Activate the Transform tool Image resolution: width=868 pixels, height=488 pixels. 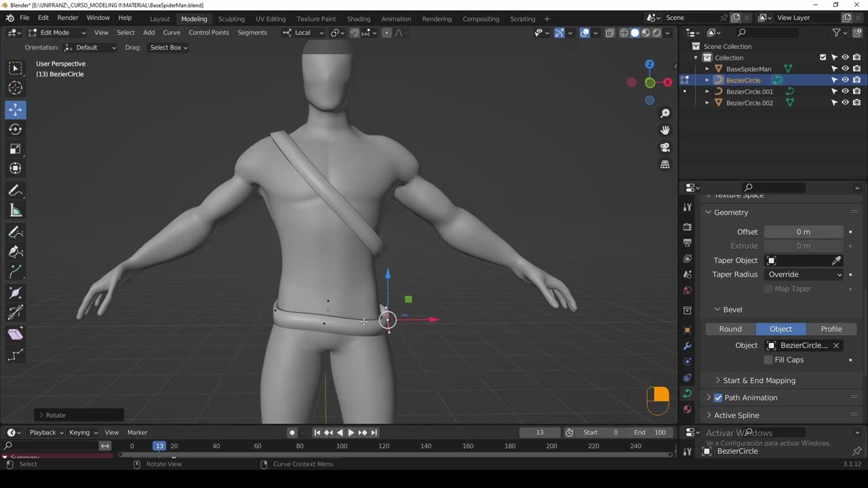click(15, 168)
